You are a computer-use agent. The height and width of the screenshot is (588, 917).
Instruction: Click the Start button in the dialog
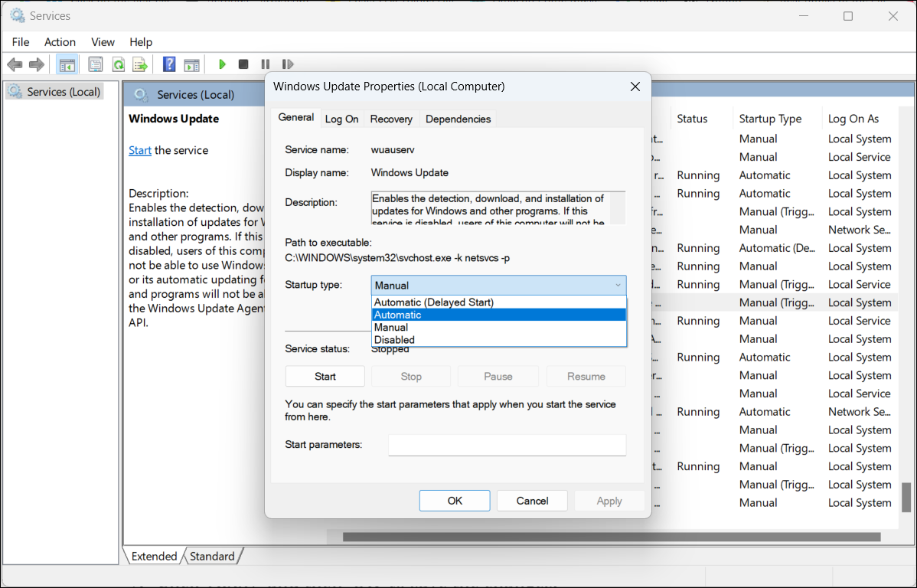tap(325, 376)
